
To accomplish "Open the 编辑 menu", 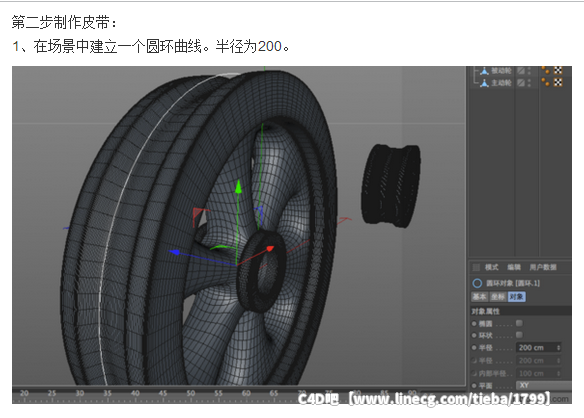I will [514, 267].
